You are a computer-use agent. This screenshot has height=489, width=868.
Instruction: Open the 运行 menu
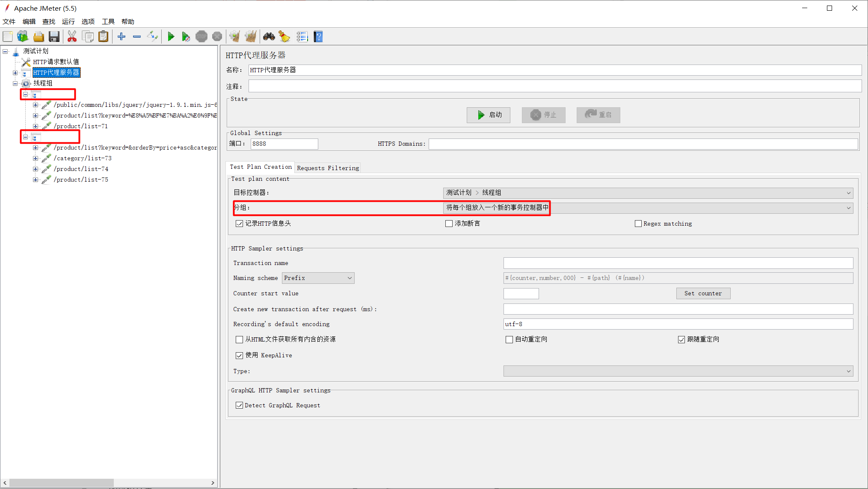tap(68, 22)
